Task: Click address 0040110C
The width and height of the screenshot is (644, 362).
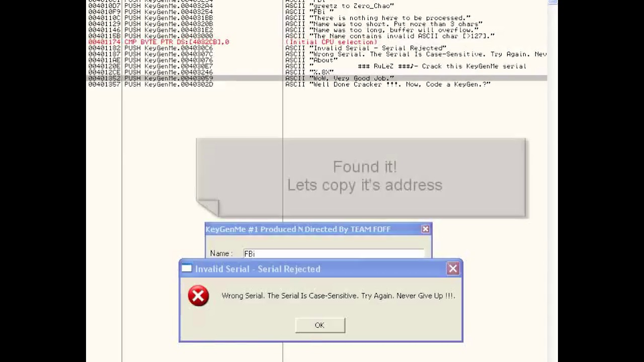Action: (104, 18)
